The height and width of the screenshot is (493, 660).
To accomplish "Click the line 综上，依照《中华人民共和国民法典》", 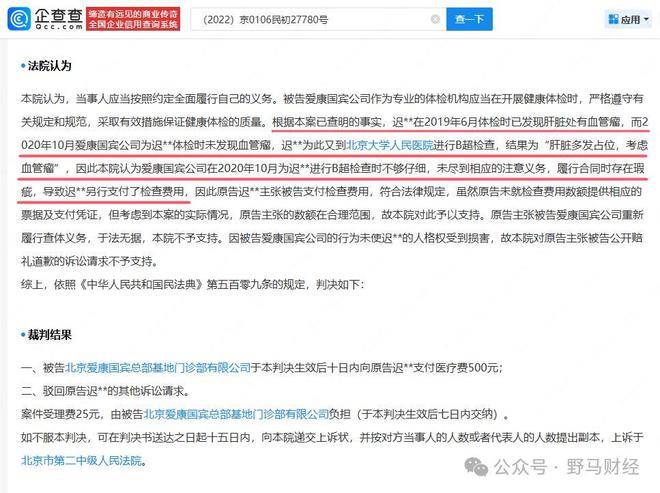I will pyautogui.click(x=192, y=285).
